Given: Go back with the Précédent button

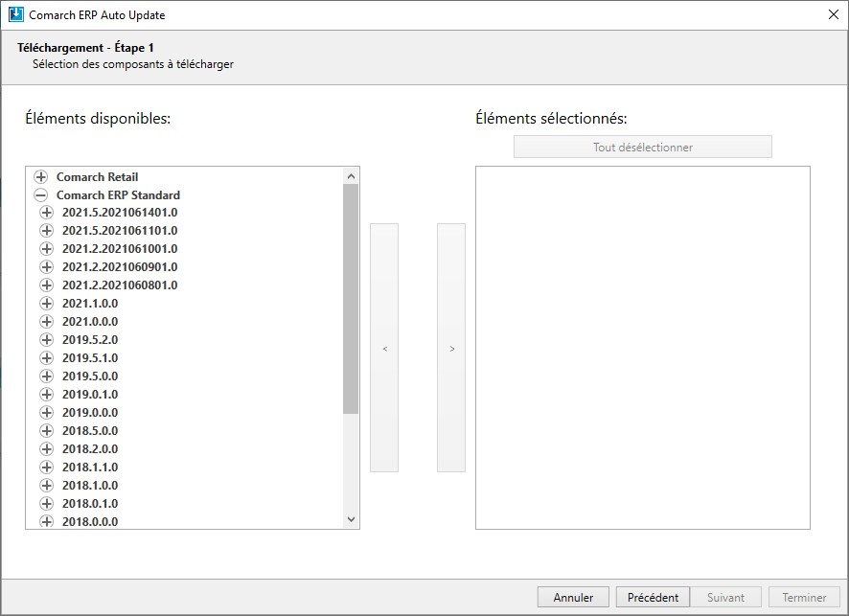Looking at the screenshot, I should coord(653,597).
